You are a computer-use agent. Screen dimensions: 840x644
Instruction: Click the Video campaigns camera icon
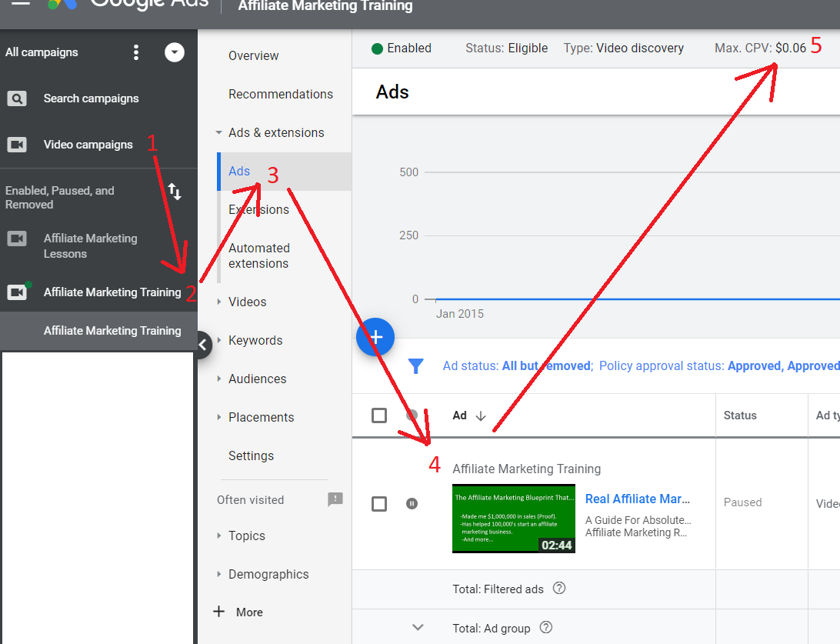pos(17,145)
